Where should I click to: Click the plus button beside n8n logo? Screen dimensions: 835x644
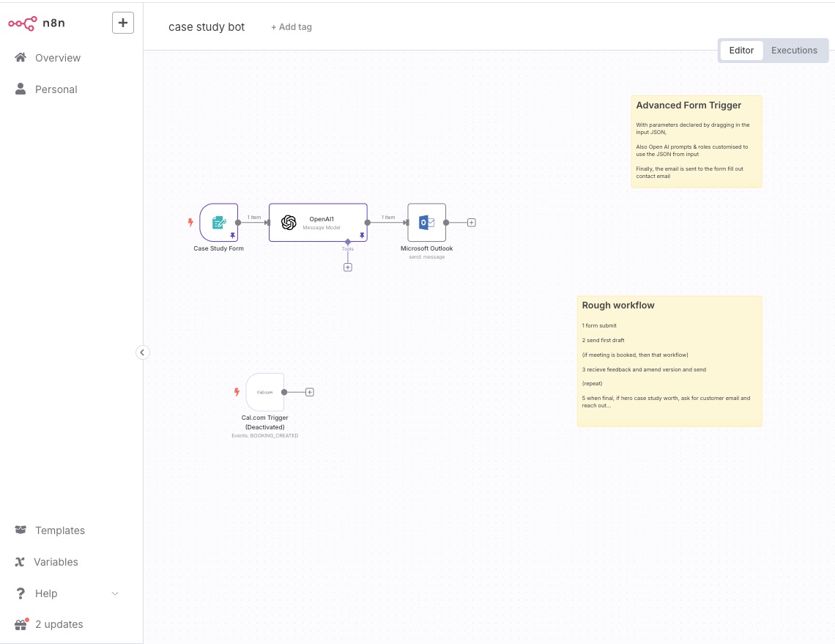click(x=123, y=23)
